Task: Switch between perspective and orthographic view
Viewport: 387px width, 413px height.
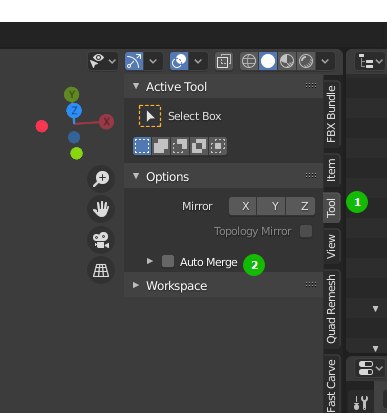Action: 101,271
